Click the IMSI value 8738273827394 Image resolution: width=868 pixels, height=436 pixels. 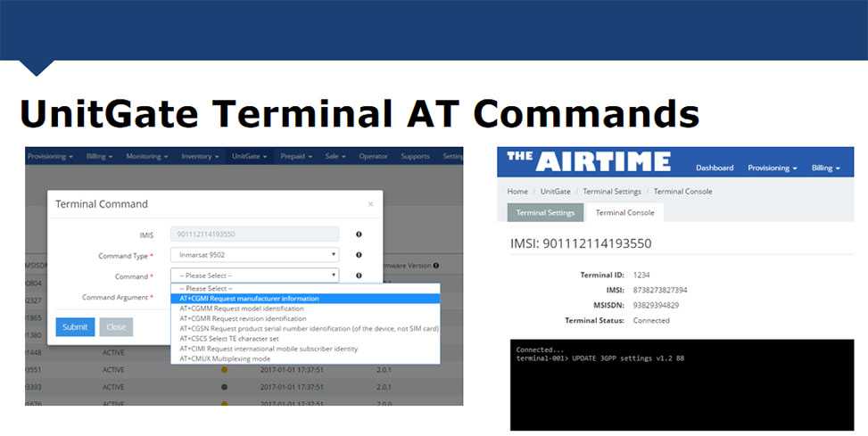(x=660, y=290)
